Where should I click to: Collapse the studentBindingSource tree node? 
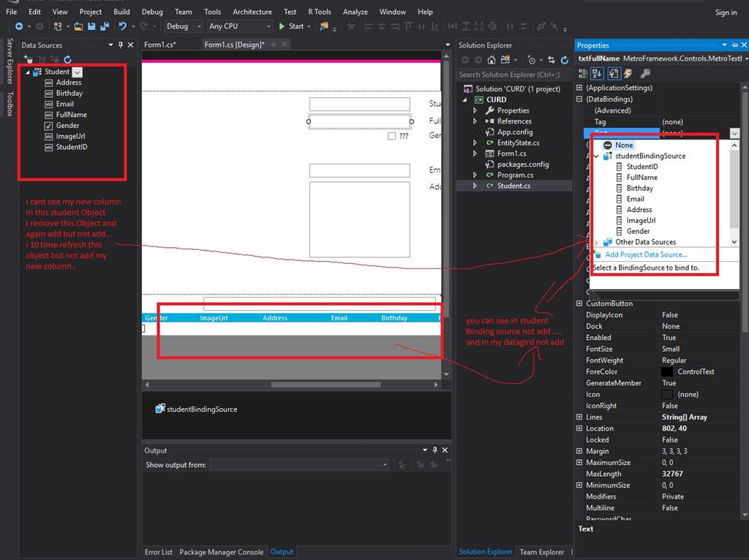(x=596, y=156)
